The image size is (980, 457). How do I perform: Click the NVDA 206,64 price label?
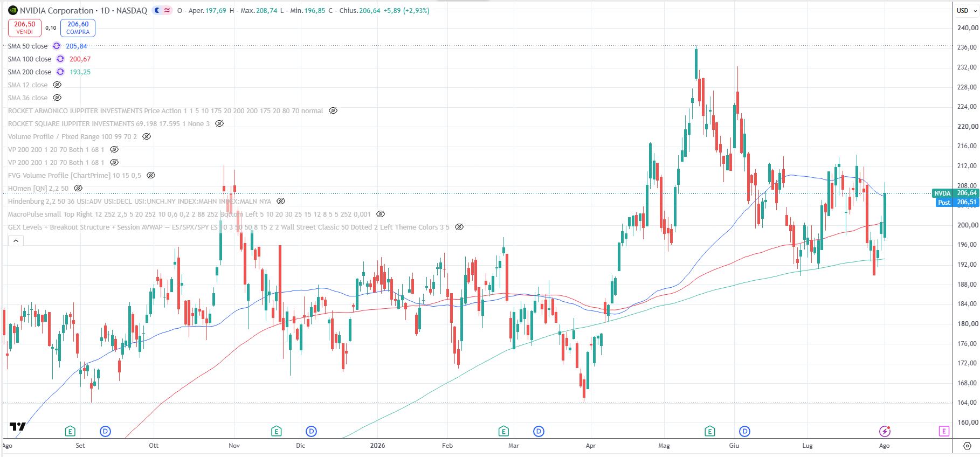point(955,193)
